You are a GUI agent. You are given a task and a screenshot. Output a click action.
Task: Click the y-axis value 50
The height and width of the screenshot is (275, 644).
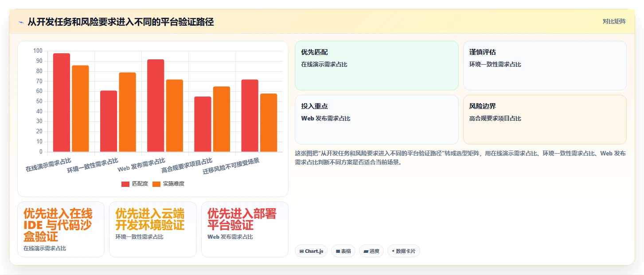coord(39,101)
